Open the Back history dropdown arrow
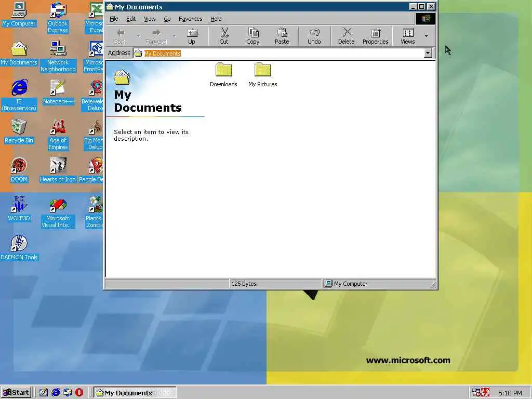The image size is (532, 399). pyautogui.click(x=138, y=36)
